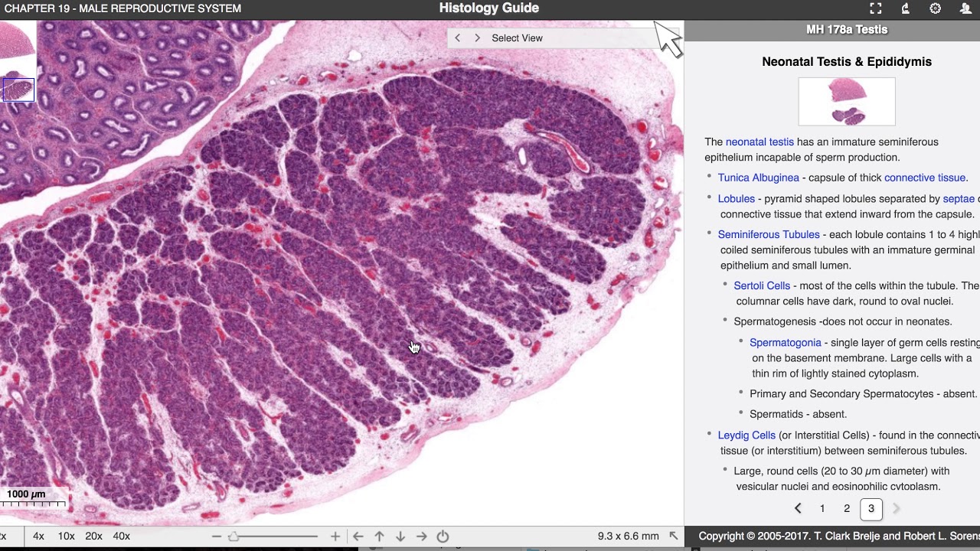Click the 9.3 x 6.6 mm field size readout

point(628,536)
